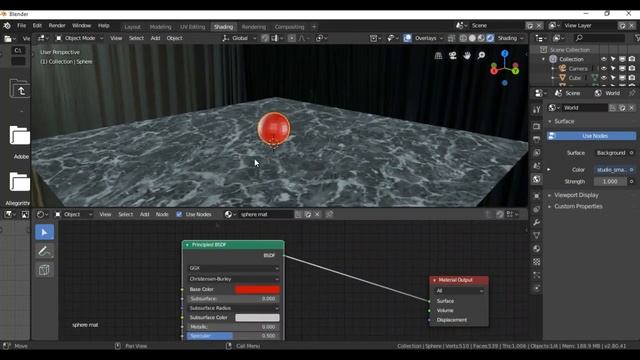Image resolution: width=640 pixels, height=360 pixels.
Task: Click the Links Cut tool icon in node editor
Action: tap(44, 270)
